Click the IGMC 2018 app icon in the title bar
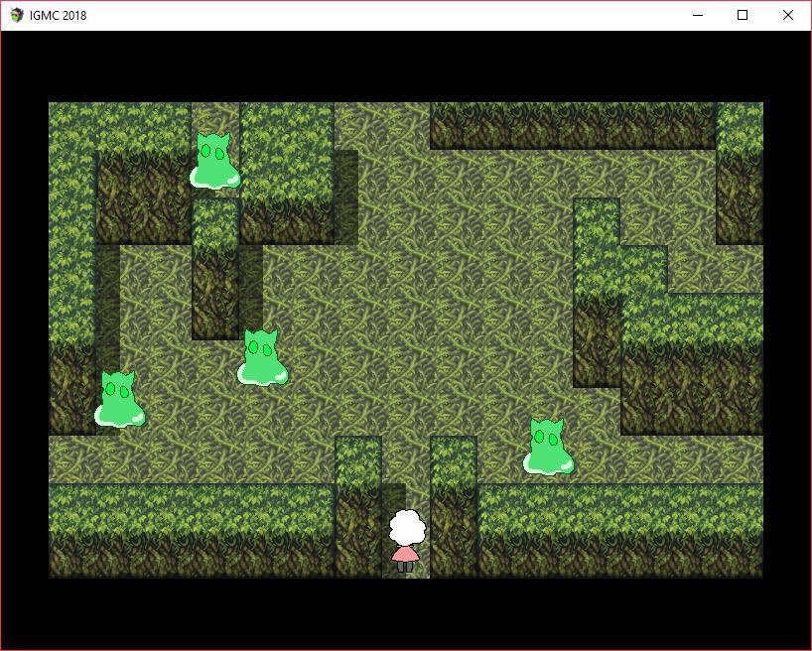Viewport: 812px width, 651px height. [x=17, y=15]
